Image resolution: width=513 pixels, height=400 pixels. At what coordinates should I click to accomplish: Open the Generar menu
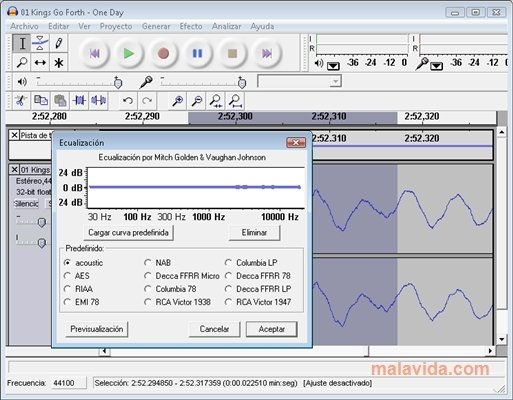[156, 26]
